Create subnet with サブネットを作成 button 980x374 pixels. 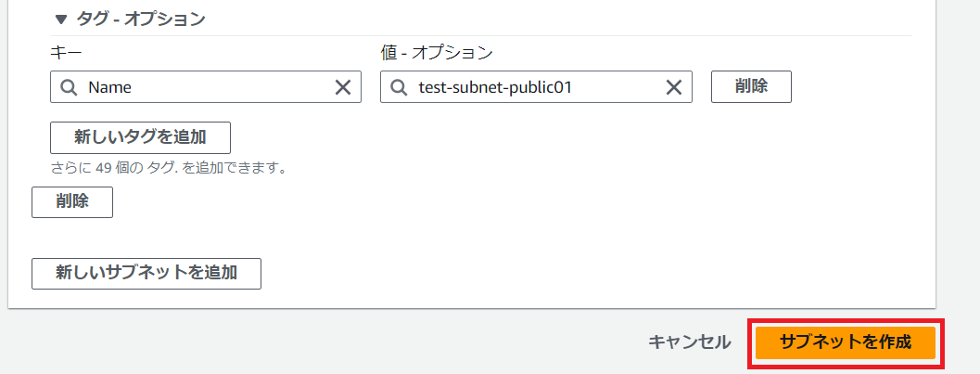846,342
